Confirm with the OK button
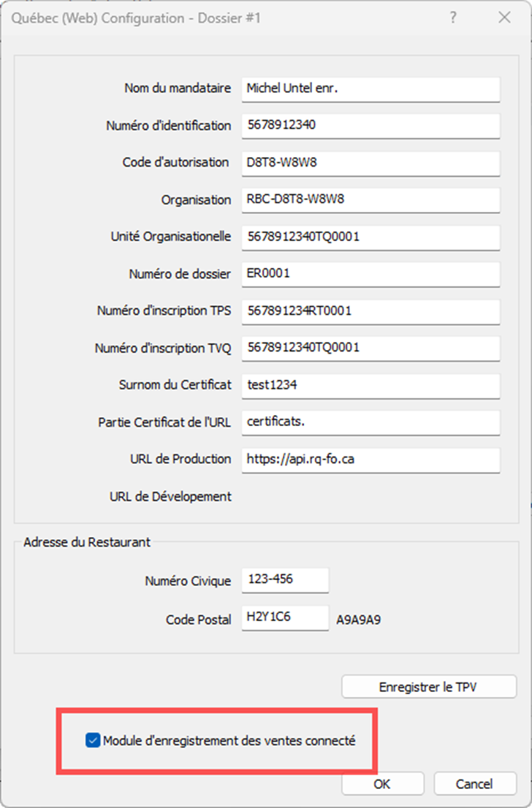 click(x=382, y=784)
